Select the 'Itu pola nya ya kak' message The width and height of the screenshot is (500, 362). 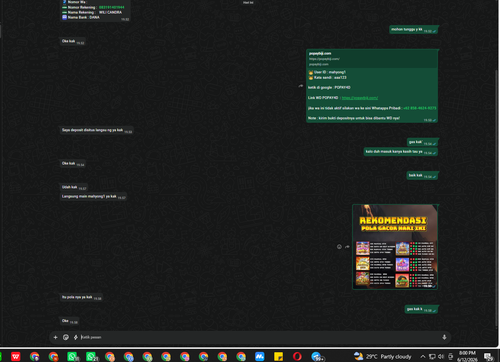pyautogui.click(x=81, y=297)
